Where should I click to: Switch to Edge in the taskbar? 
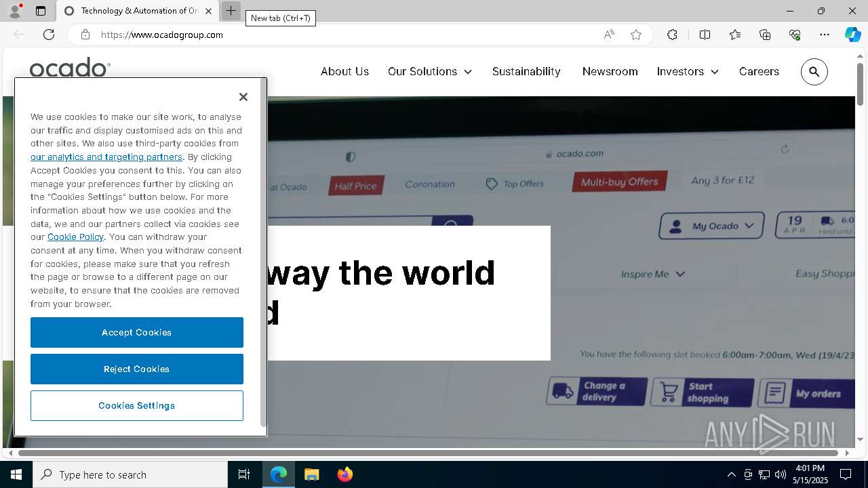tap(279, 474)
